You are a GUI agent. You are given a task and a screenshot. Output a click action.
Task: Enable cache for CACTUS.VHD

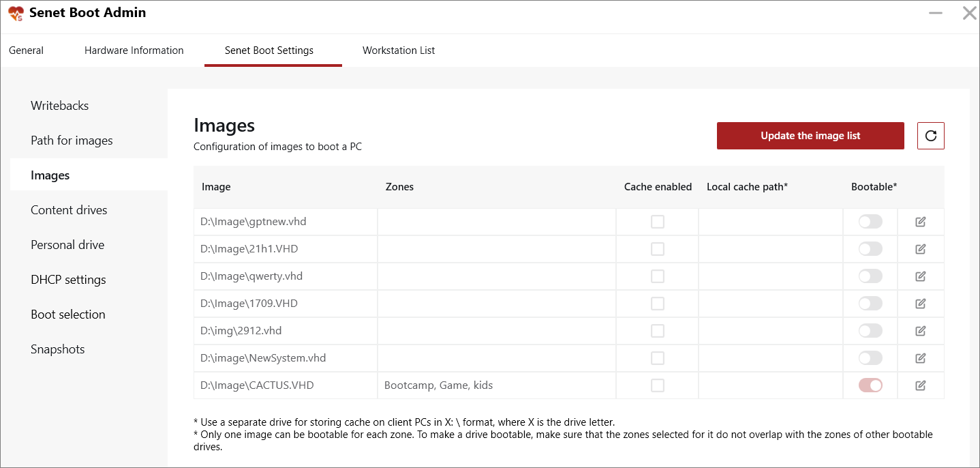658,385
